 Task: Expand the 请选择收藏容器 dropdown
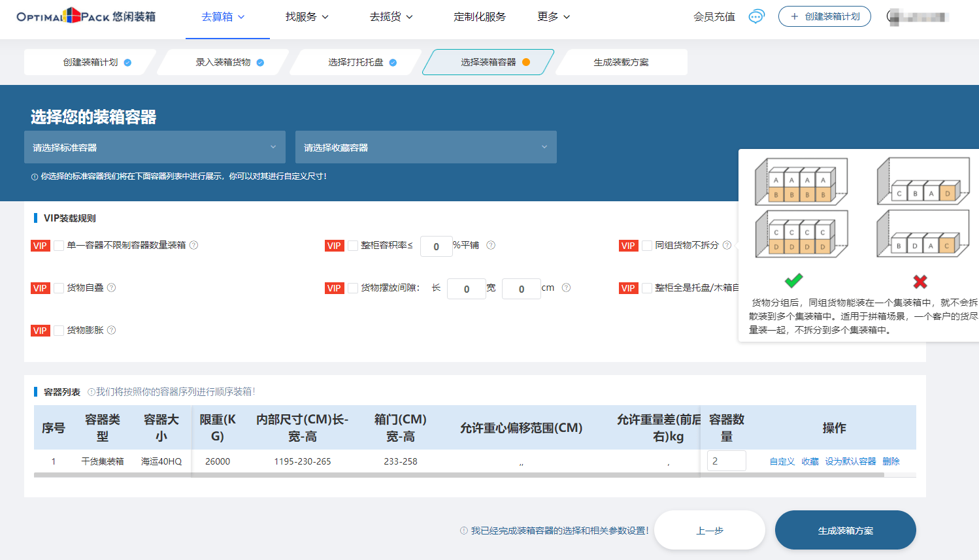(426, 147)
